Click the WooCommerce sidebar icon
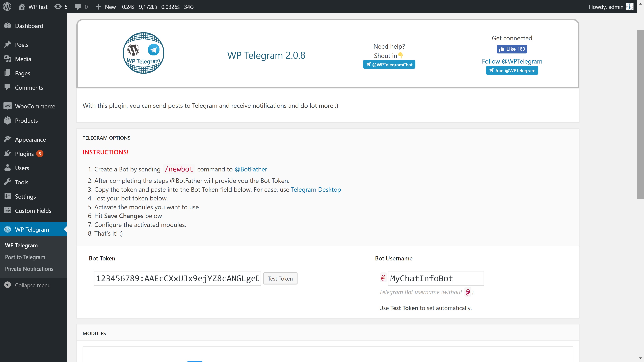This screenshot has height=362, width=644. pyautogui.click(x=8, y=106)
